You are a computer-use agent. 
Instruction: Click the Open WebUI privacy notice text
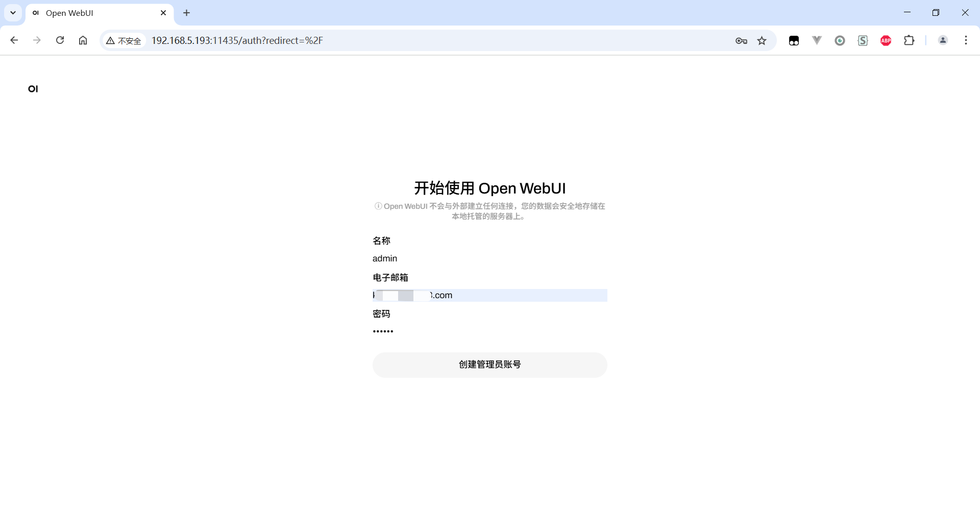point(490,211)
